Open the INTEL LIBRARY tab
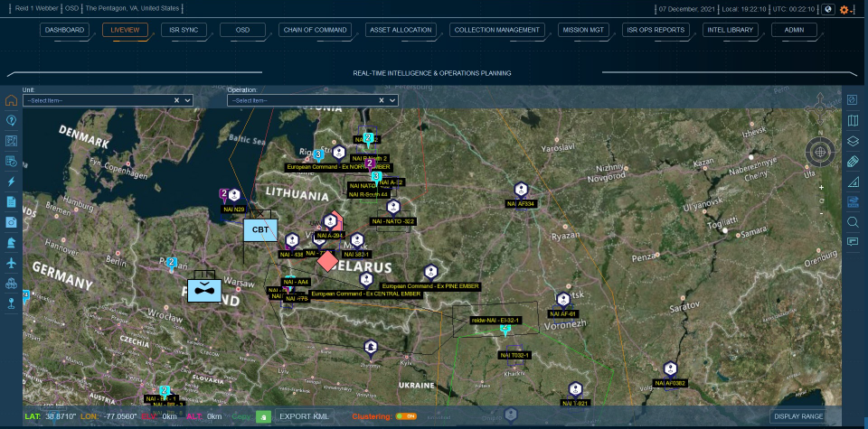This screenshot has height=429, width=868. point(731,30)
